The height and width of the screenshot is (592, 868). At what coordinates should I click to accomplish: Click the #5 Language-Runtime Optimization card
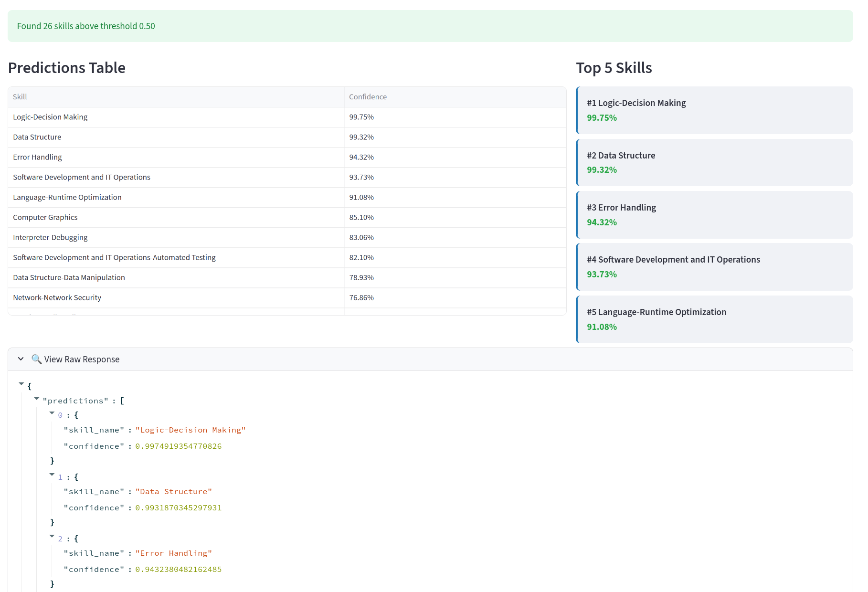[x=714, y=319]
